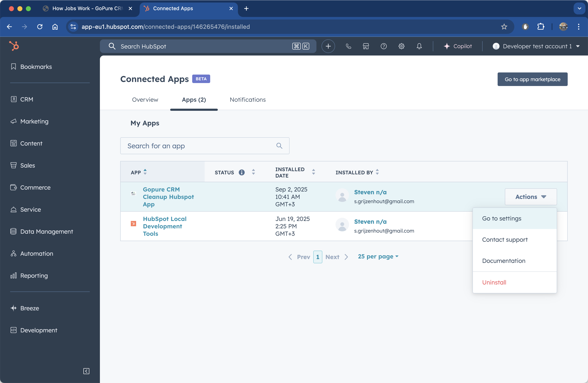
Task: Open the settings gear icon
Action: tap(401, 46)
